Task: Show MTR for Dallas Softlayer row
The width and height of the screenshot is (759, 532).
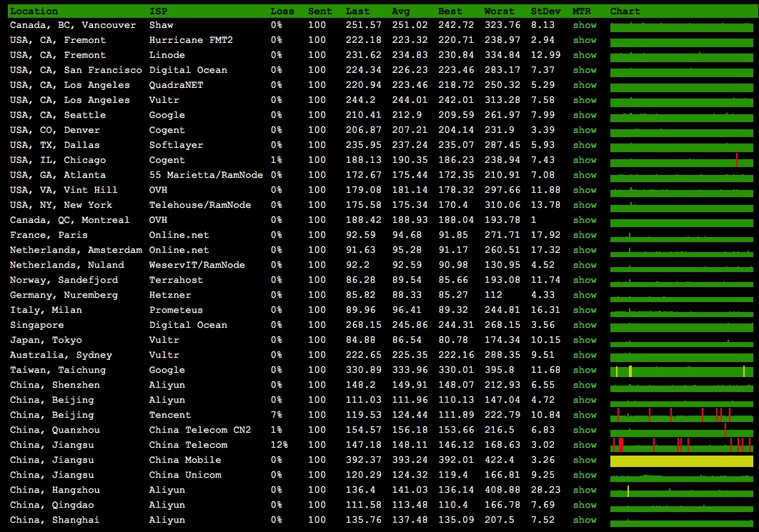Action: coord(585,145)
